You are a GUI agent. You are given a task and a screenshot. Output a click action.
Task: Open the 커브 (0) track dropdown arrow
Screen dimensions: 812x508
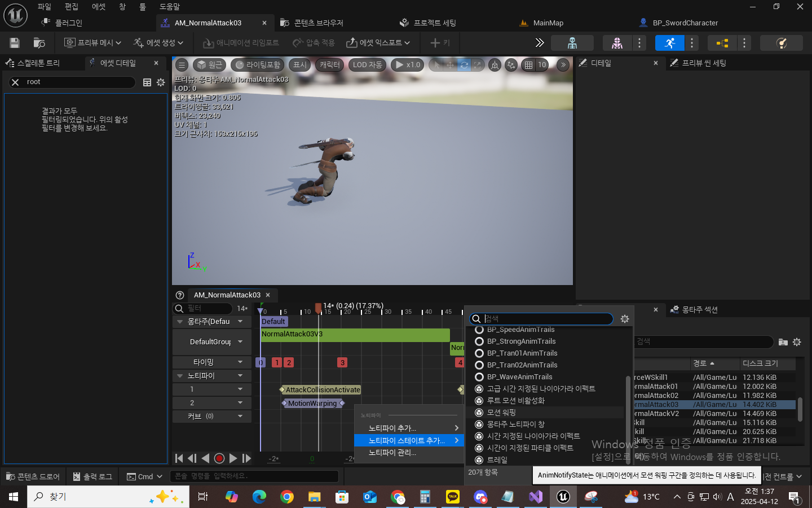(240, 417)
